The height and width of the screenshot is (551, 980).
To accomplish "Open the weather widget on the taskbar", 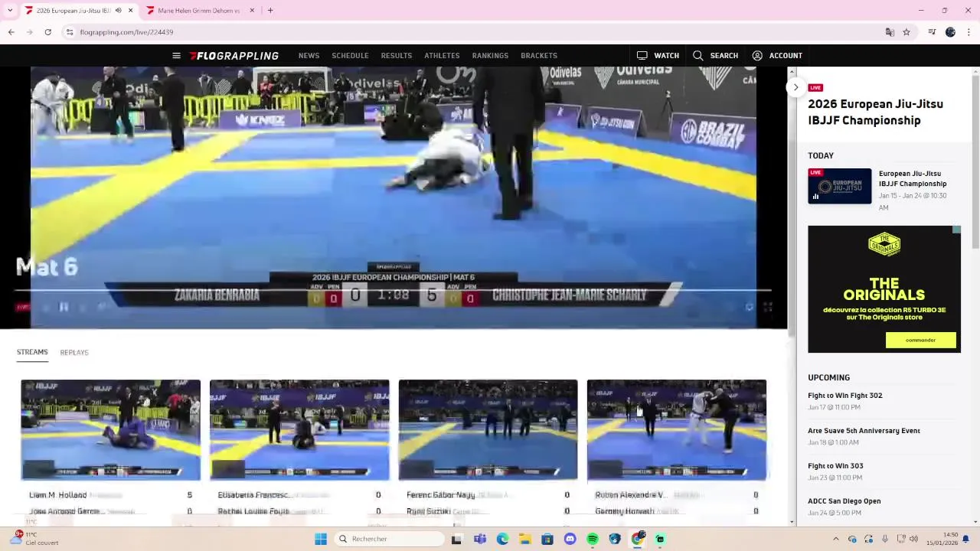I will (x=34, y=539).
